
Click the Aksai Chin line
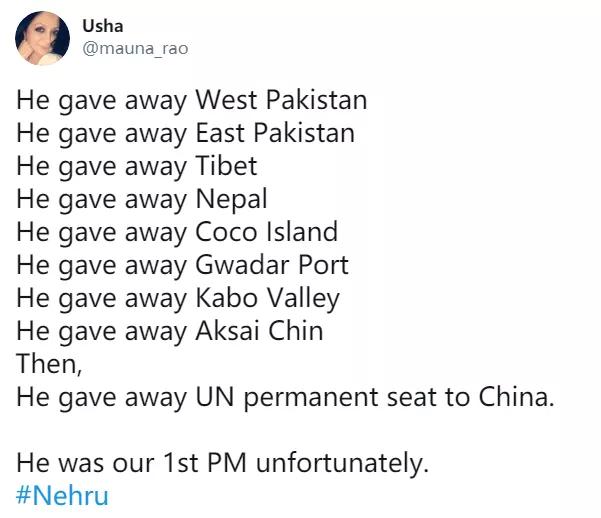170,331
